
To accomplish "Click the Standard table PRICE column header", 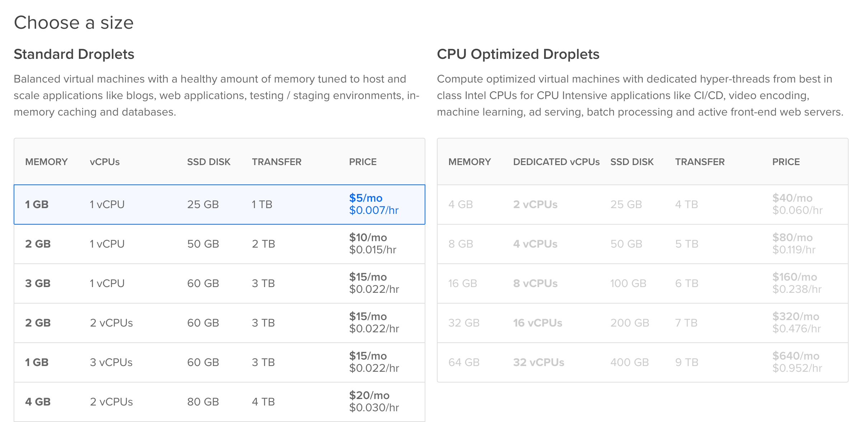I will click(x=363, y=162).
